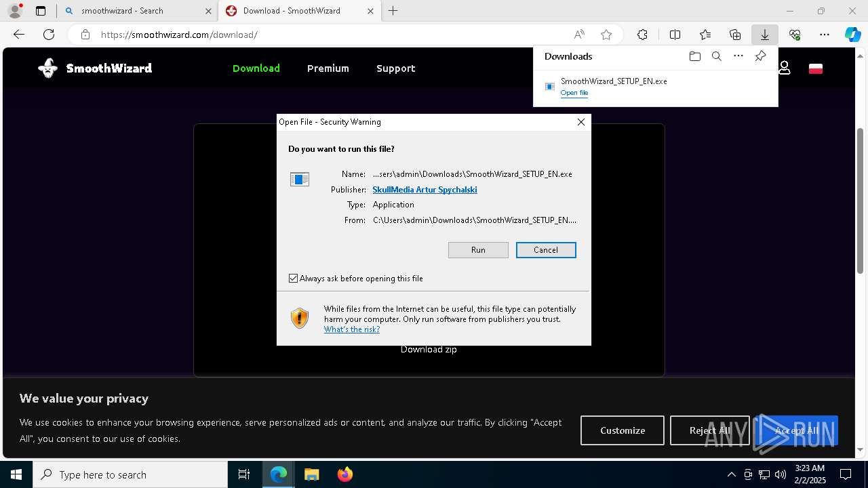Click Open file under SmoothWizard_SETUP_EN.exe
Screen dimensions: 868x488
coord(574,93)
